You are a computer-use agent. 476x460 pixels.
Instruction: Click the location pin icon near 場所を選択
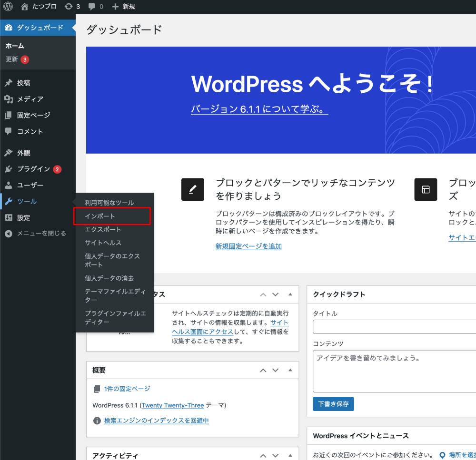click(x=442, y=455)
